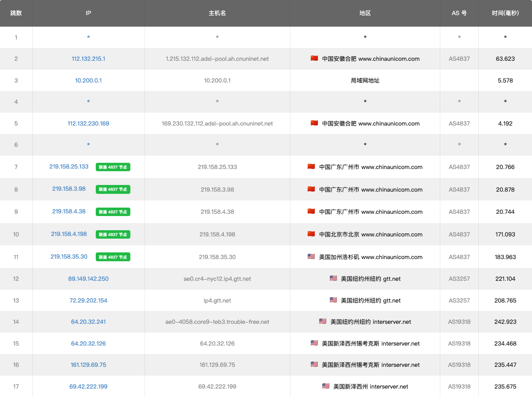Select hostname ae0.cr4-nyc12.ip4.gtt.net

point(217,279)
